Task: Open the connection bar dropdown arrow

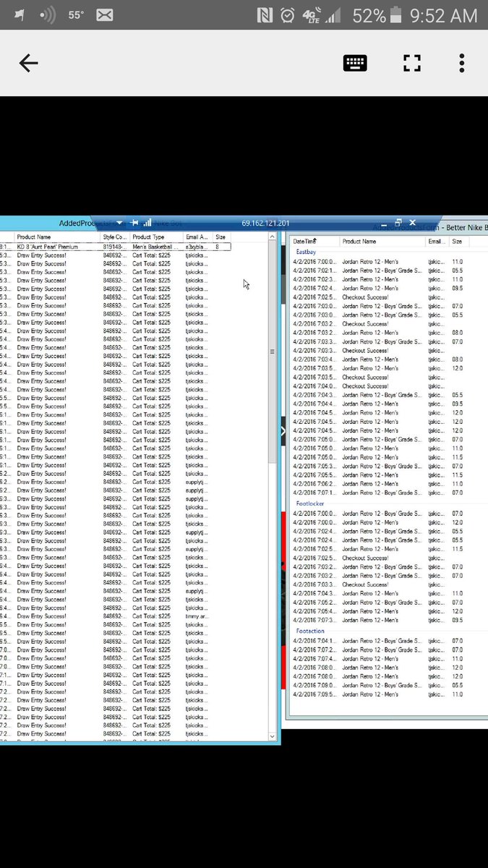Action: (x=119, y=223)
